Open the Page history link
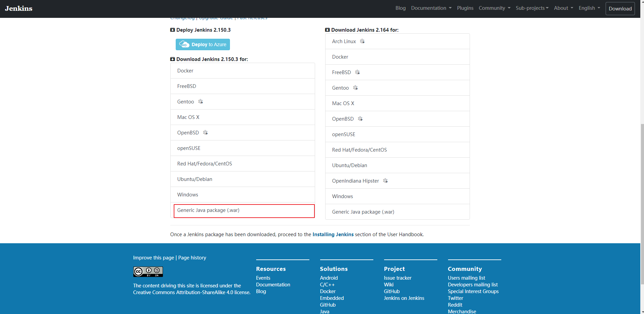The height and width of the screenshot is (314, 644). pos(192,258)
